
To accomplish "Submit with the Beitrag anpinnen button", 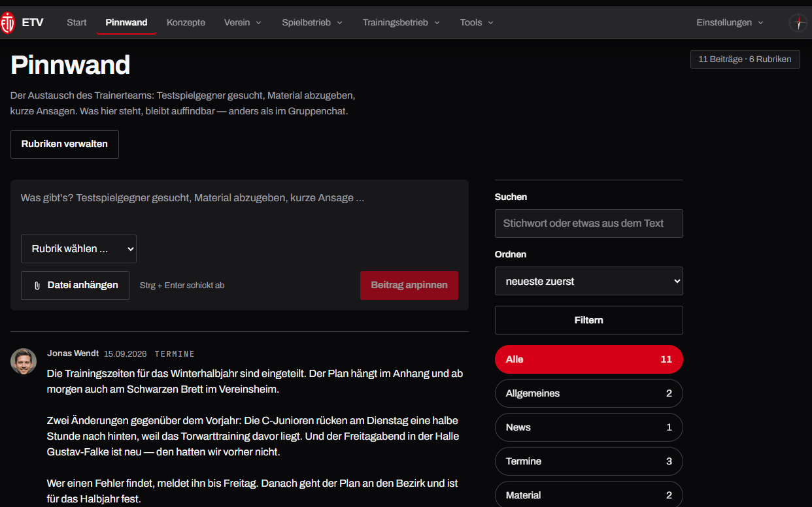I will point(409,286).
